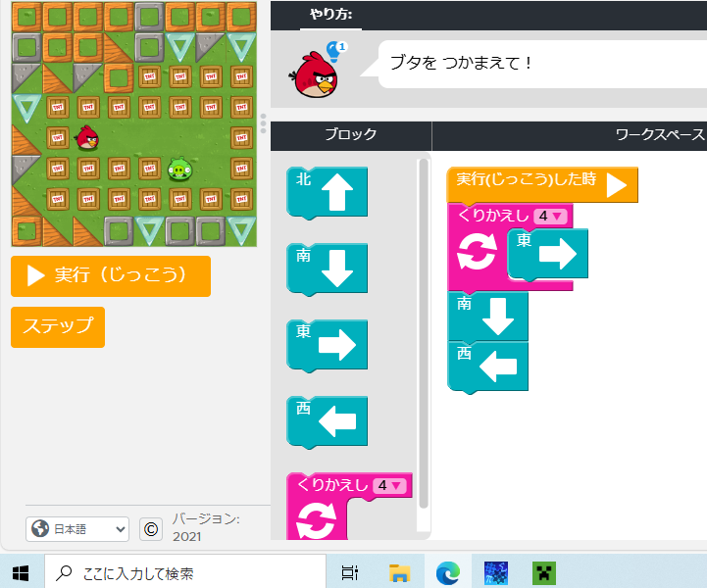Select the 東 block inside the repeat loop
The width and height of the screenshot is (707, 588).
pyautogui.click(x=547, y=254)
